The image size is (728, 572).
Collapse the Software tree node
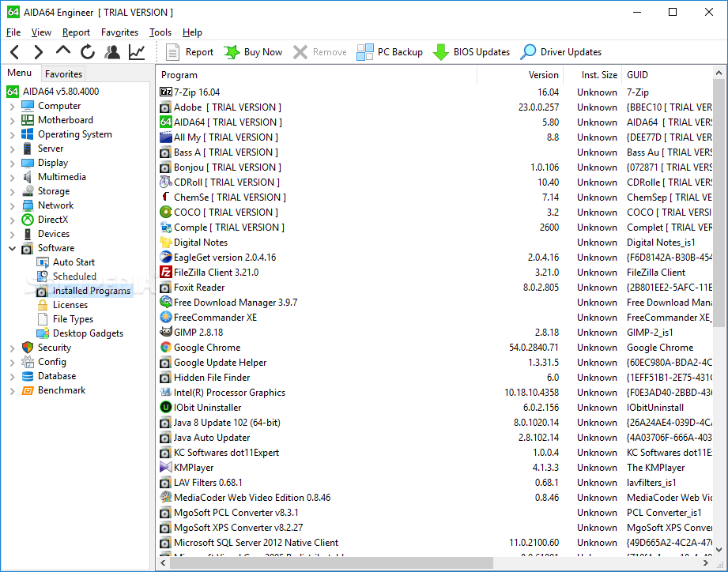13,249
